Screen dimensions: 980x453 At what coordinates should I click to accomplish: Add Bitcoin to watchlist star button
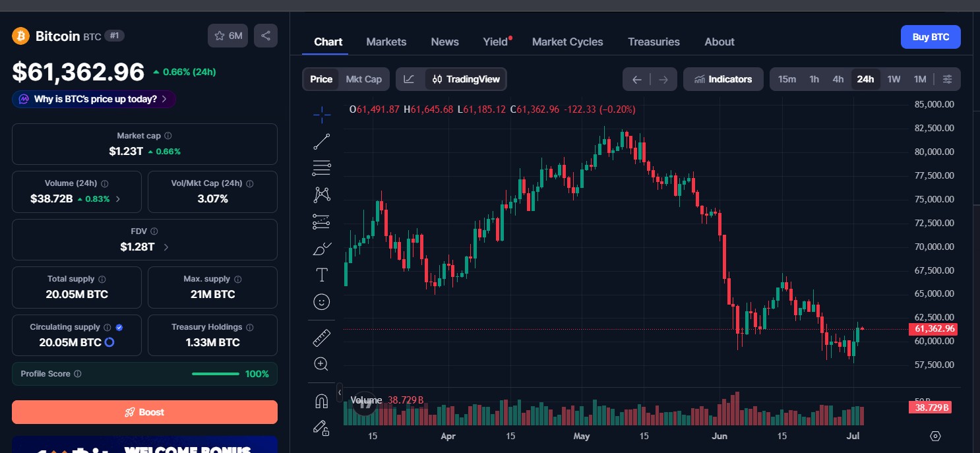[228, 36]
